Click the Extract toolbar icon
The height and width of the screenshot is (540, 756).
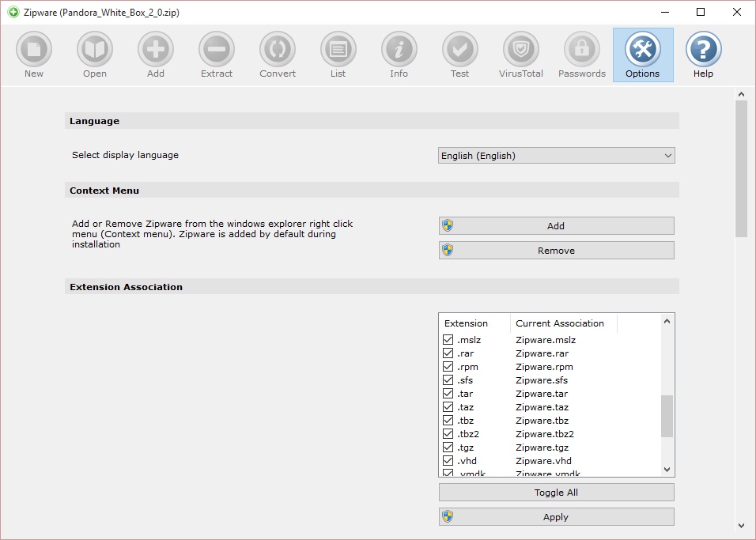tap(217, 49)
